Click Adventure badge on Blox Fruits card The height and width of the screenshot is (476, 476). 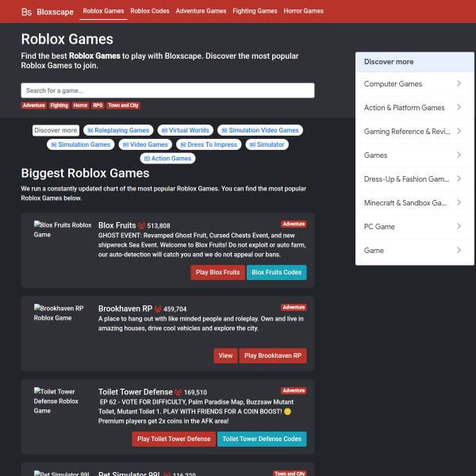(294, 224)
